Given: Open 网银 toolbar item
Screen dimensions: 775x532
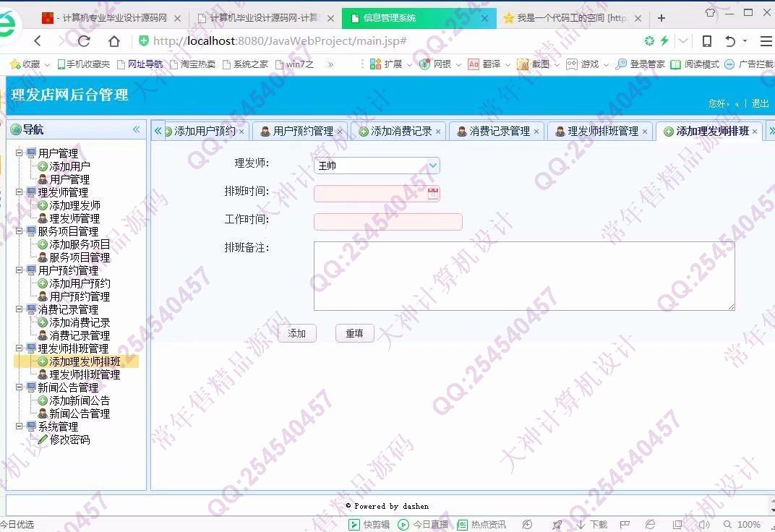Looking at the screenshot, I should tap(436, 64).
